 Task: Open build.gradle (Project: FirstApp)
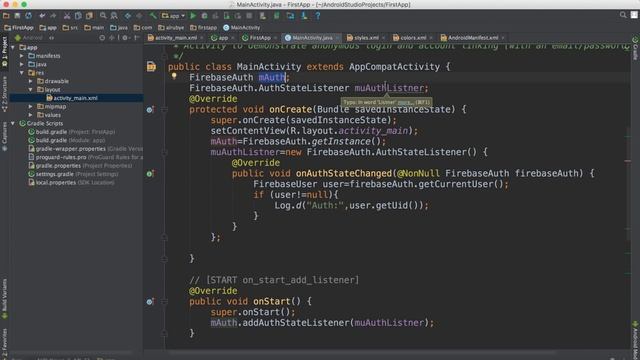click(x=71, y=132)
